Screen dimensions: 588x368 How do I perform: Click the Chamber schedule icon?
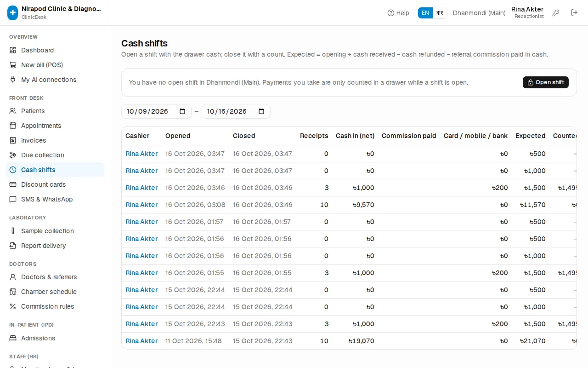point(13,292)
